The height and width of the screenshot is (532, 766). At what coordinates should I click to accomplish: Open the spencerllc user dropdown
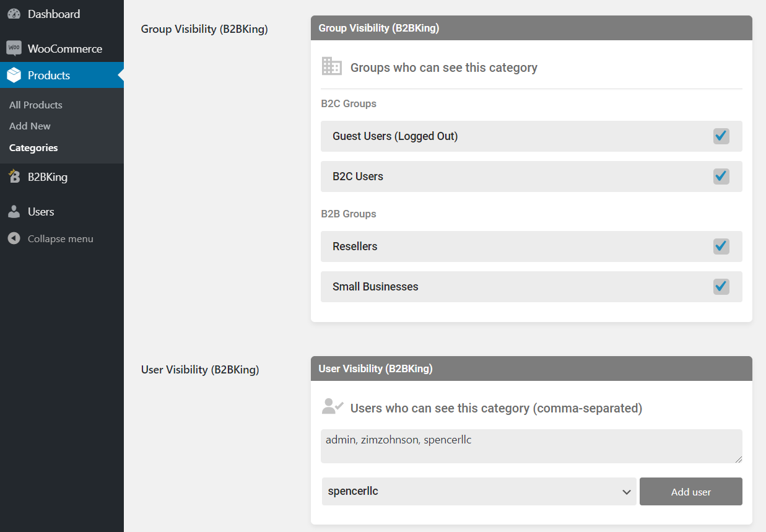coord(479,491)
